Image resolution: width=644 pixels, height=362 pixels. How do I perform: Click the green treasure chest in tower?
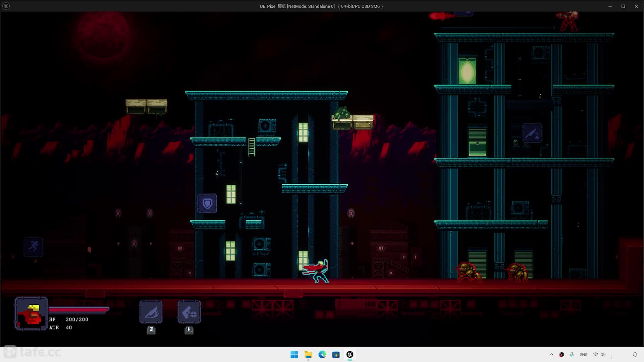coord(477,149)
